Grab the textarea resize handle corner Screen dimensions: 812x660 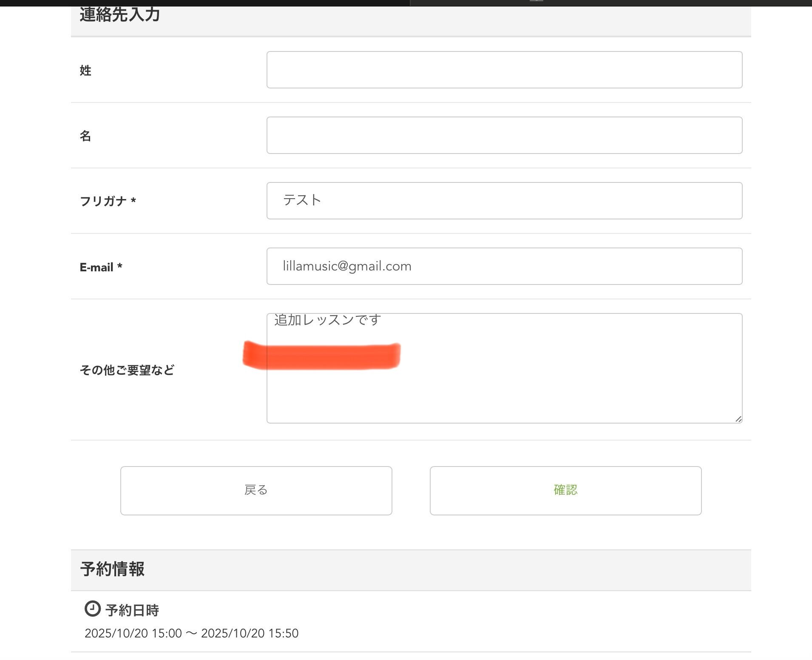point(738,419)
